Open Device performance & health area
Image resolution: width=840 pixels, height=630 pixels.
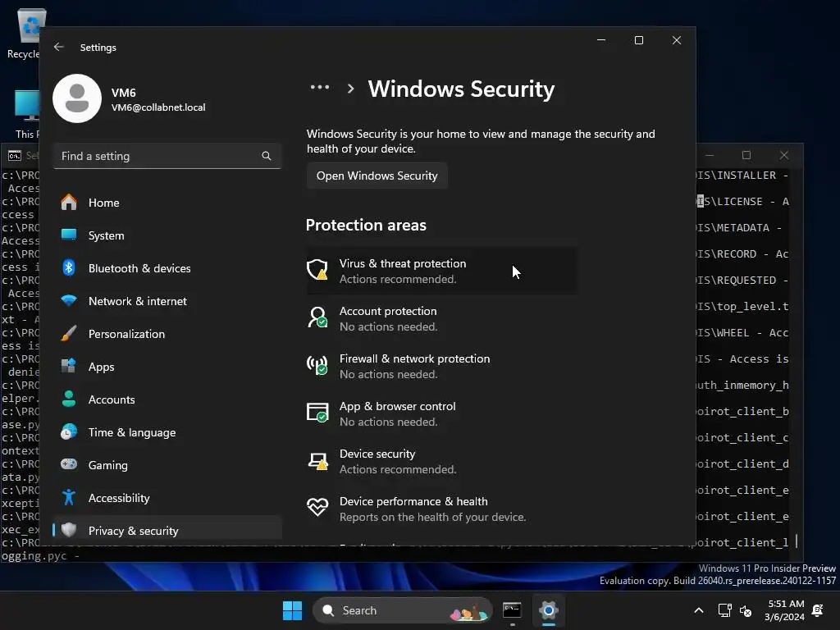(441, 509)
